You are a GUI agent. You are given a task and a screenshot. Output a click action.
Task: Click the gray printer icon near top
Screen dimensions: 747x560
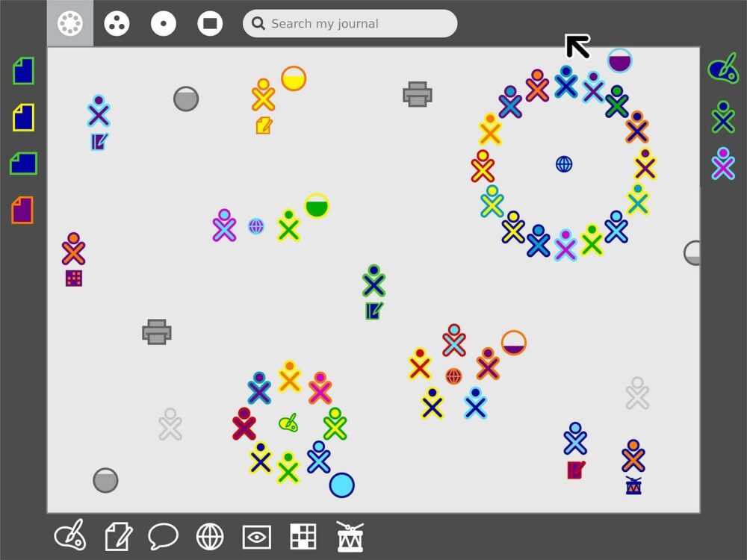418,94
